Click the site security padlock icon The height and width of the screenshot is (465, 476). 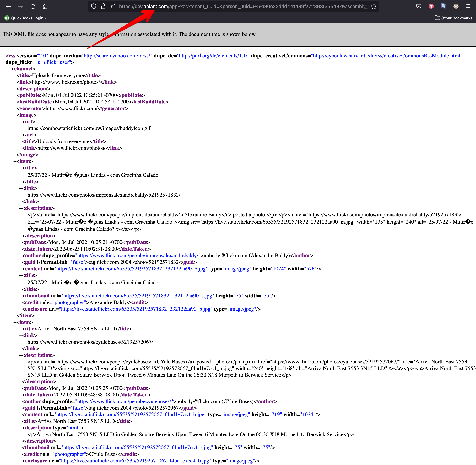103,6
